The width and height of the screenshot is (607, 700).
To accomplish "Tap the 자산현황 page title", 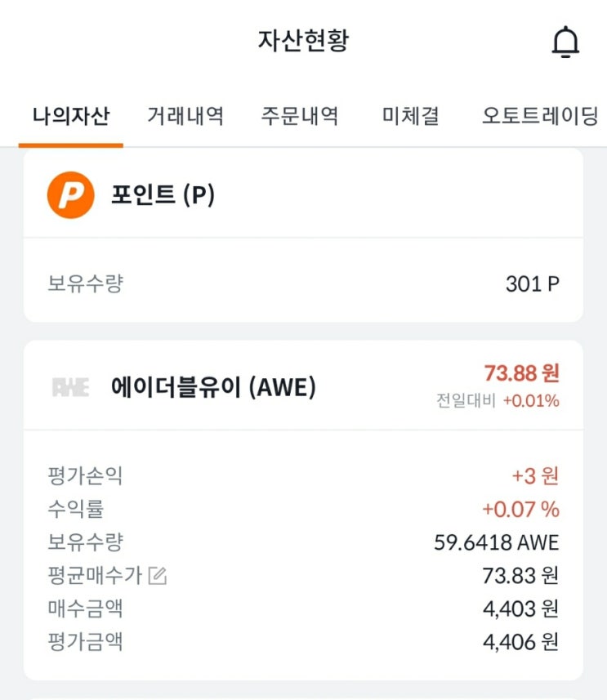I will (x=303, y=41).
